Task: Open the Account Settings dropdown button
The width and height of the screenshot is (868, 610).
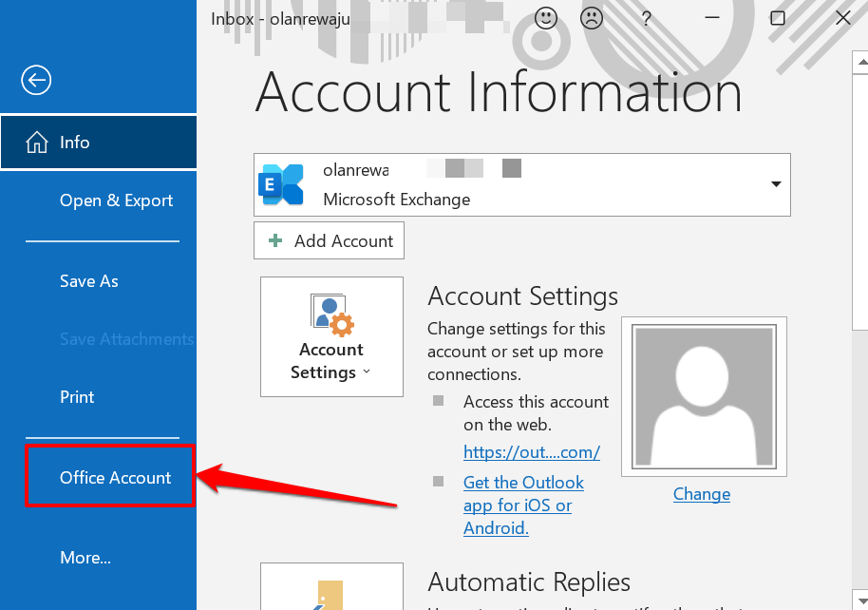Action: (x=331, y=337)
